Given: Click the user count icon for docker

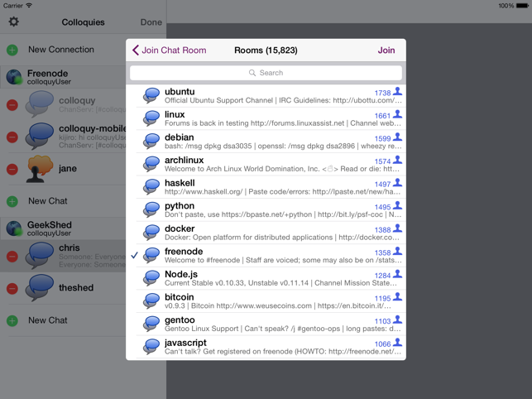Looking at the screenshot, I should 397,228.
